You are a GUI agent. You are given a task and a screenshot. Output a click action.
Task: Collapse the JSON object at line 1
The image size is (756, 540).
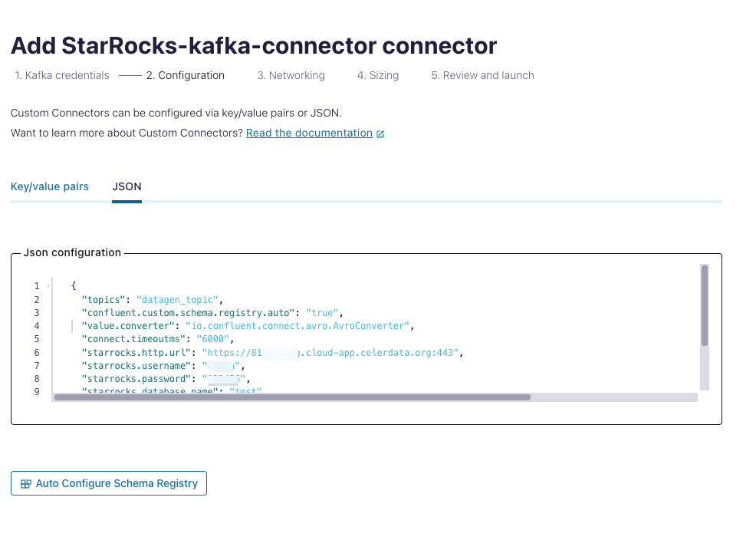click(48, 286)
